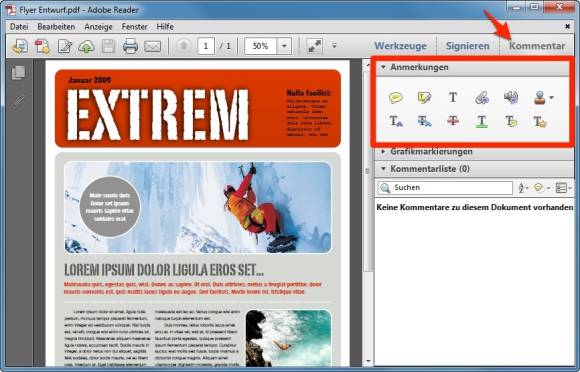Select the highlight text tool
Image resolution: width=580 pixels, height=372 pixels.
[424, 98]
